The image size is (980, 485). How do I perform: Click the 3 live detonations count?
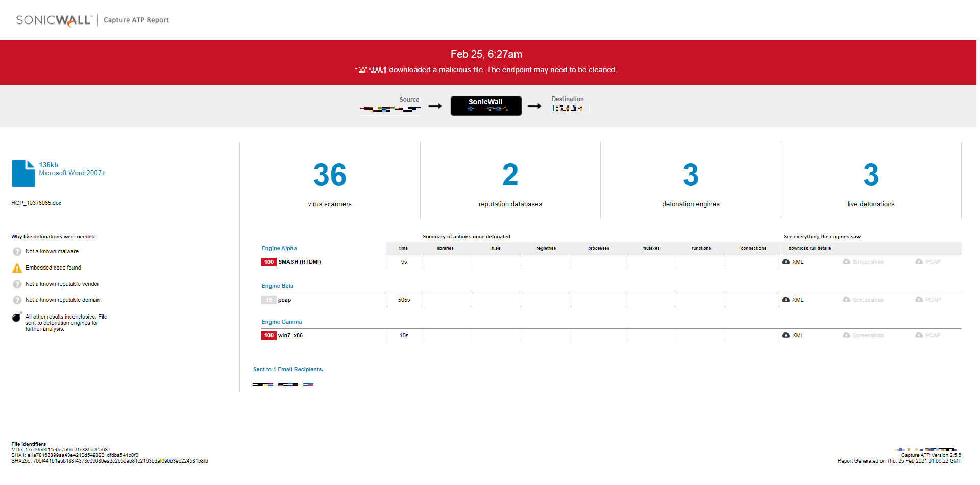tap(871, 175)
